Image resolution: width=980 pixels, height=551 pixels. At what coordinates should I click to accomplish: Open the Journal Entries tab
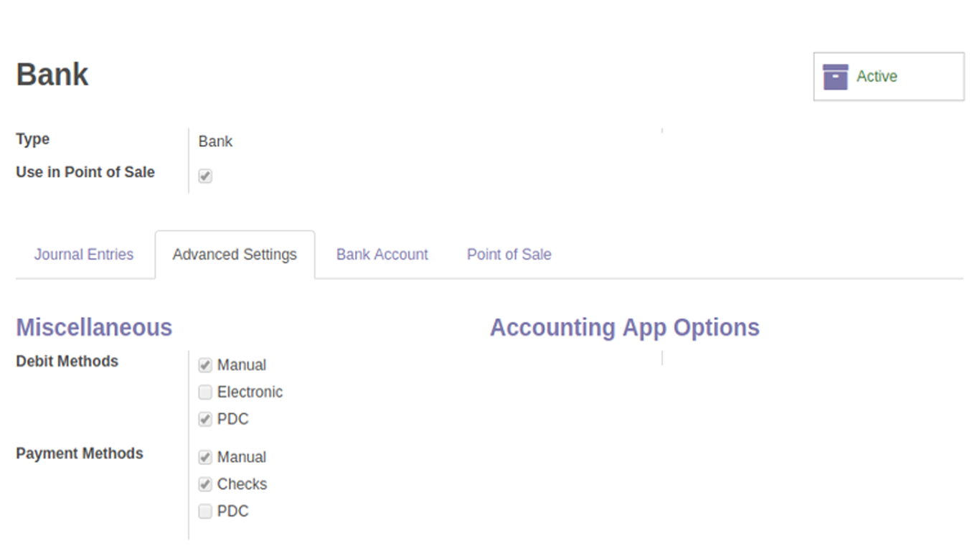pos(84,255)
